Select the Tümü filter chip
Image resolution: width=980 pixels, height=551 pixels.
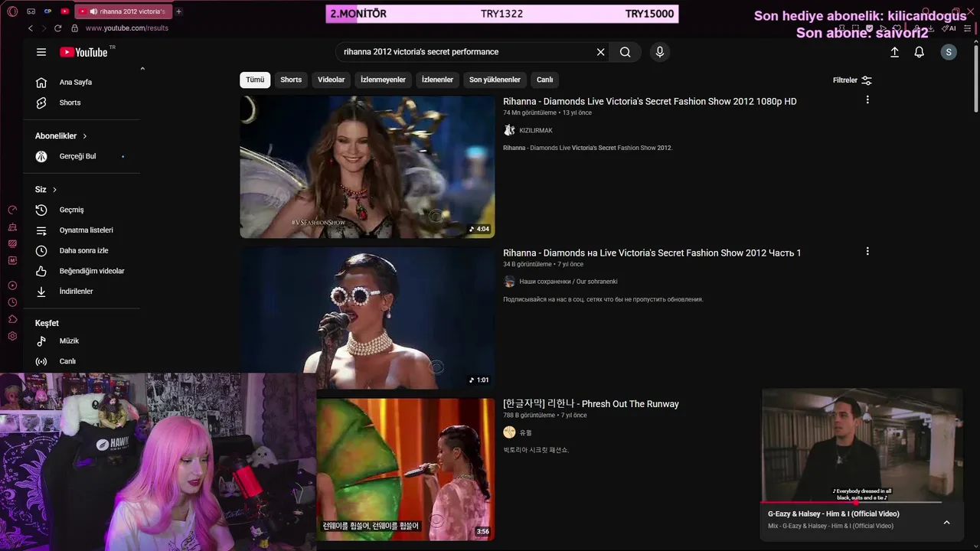click(x=255, y=80)
